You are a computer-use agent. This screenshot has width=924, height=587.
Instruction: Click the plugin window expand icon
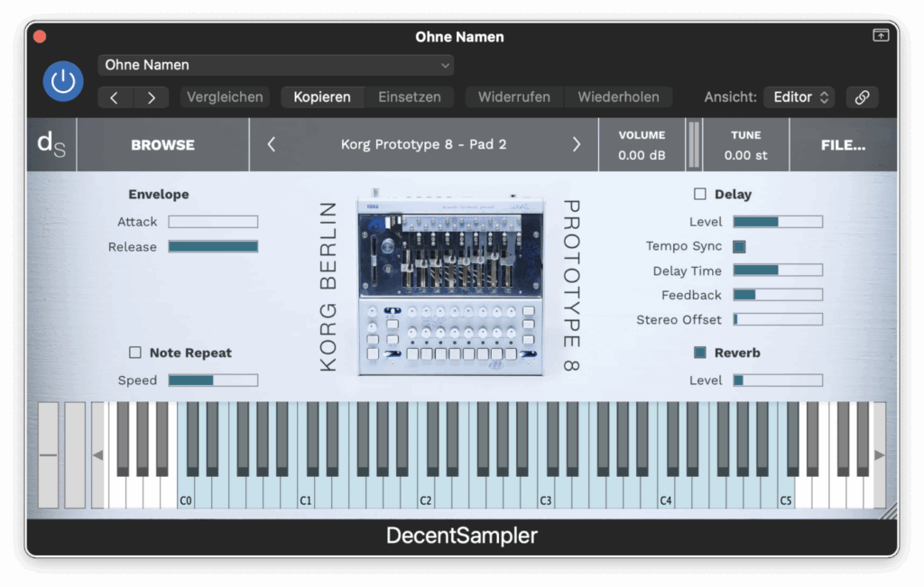[880, 35]
